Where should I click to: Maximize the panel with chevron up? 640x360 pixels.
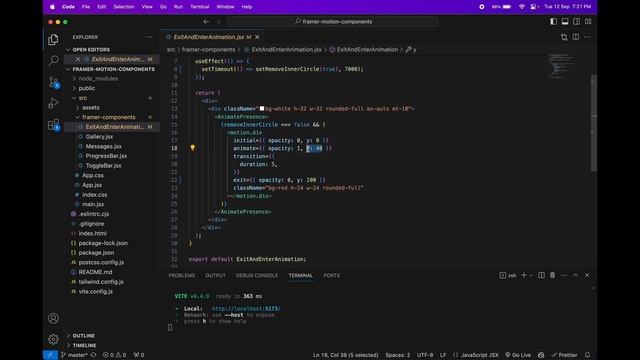coord(576,276)
